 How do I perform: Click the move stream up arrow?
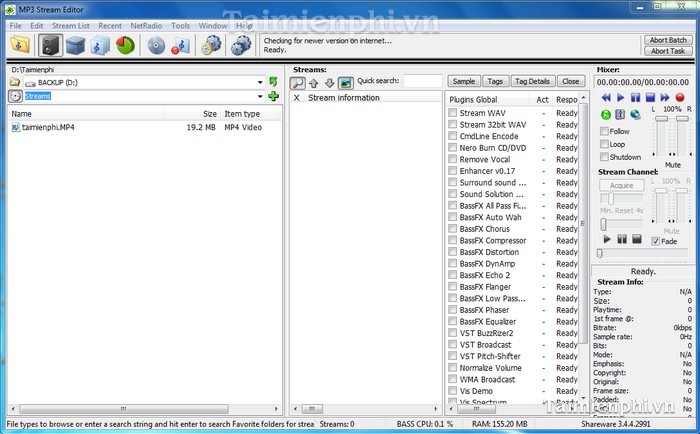click(x=314, y=83)
